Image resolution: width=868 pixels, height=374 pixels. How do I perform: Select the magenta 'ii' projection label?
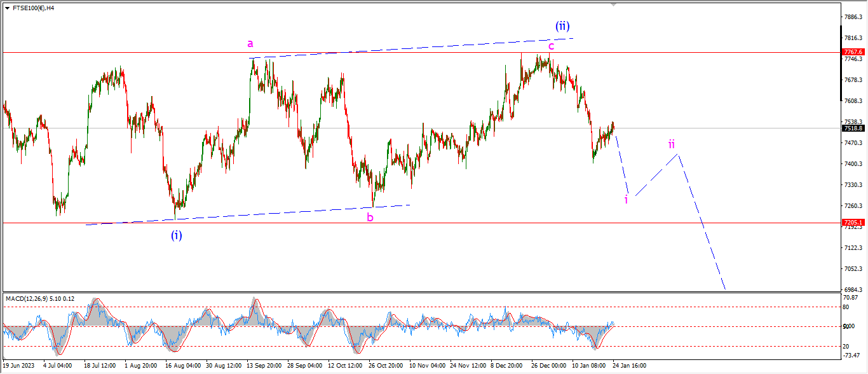[672, 144]
